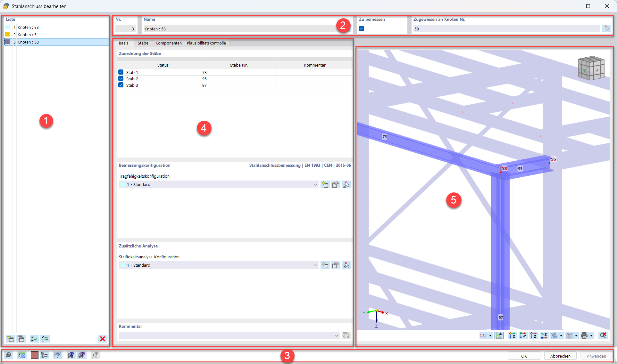The image size is (617, 364).
Task: Set view in X direction
Action: [512, 336]
